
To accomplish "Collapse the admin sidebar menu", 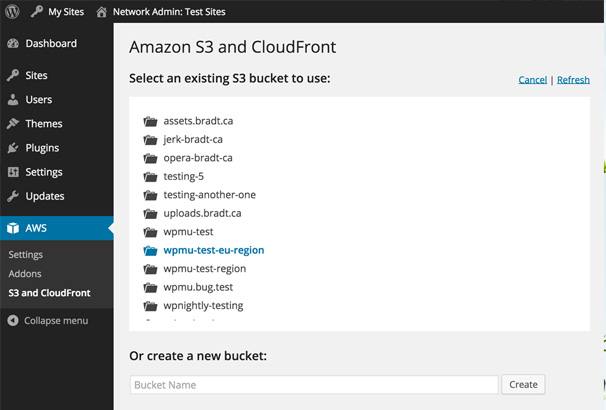I will 55,321.
